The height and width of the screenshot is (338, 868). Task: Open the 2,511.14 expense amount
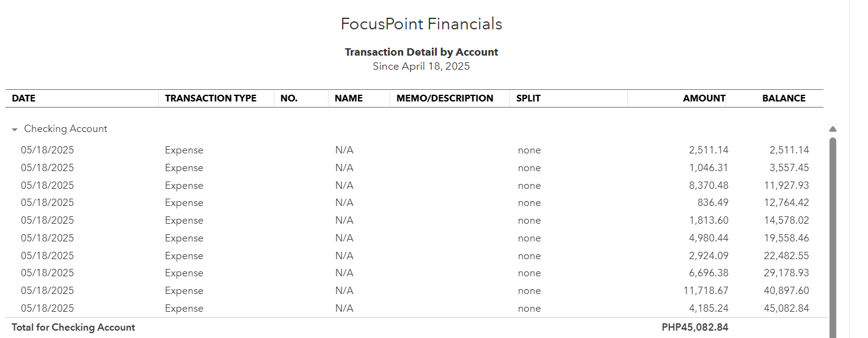point(709,150)
